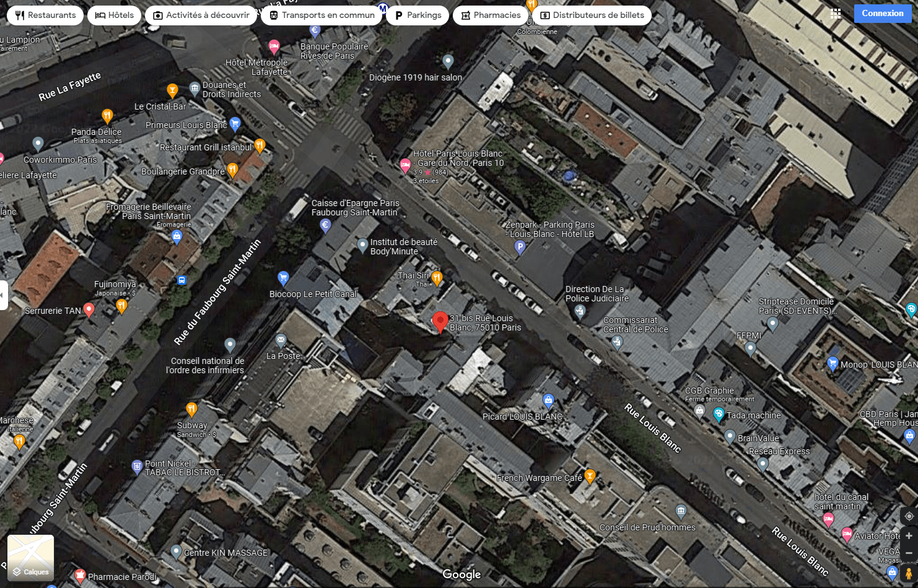Open Subway sandwich restaurant marker

(192, 409)
